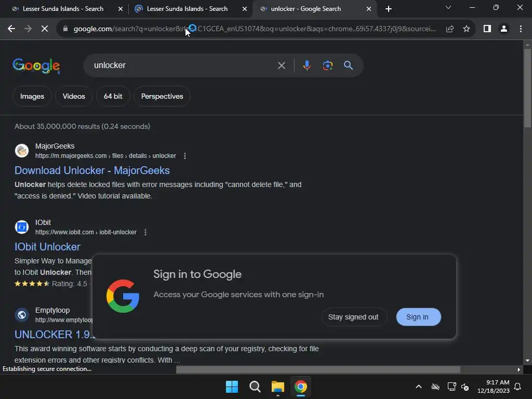Viewport: 532px width, 399px height.
Task: Click the Google logo
Action: tap(36, 66)
